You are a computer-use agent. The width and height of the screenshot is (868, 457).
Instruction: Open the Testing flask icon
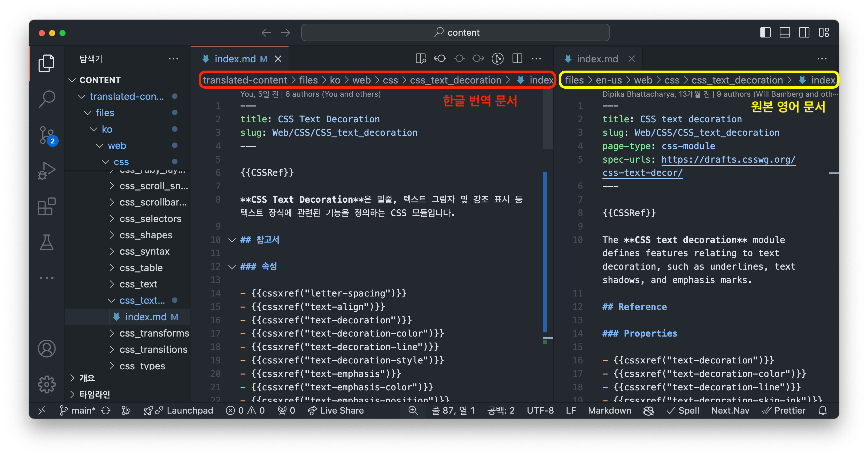pos(47,242)
